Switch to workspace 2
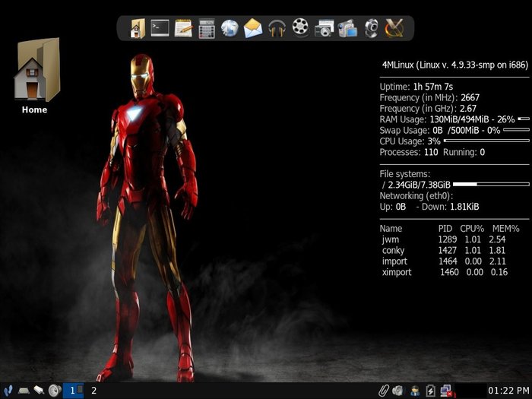The width and height of the screenshot is (532, 399). point(94,390)
